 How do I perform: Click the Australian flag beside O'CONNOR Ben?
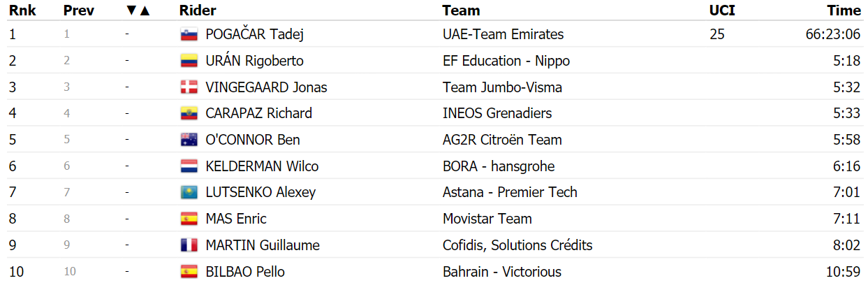click(189, 140)
